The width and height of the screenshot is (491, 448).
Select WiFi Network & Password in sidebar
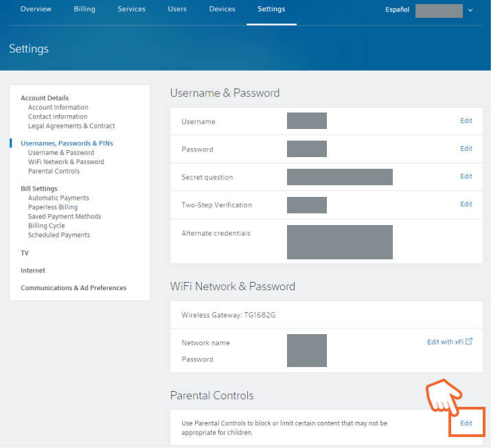point(66,162)
